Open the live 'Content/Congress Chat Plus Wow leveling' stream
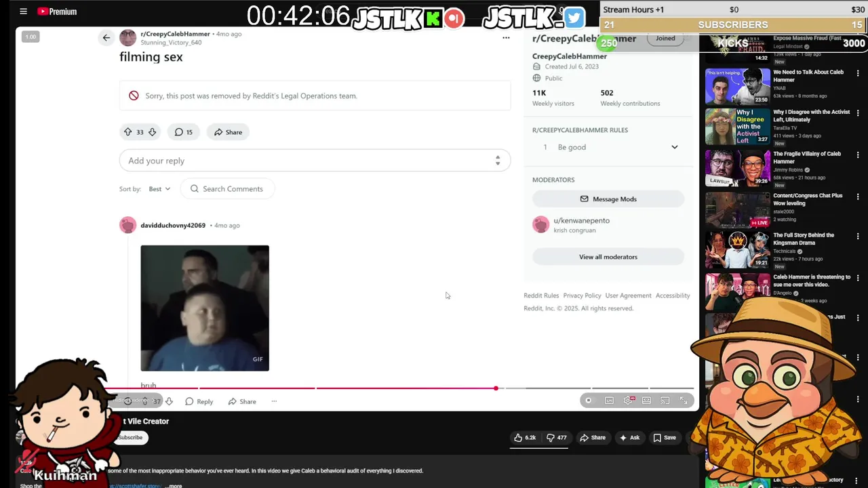 [x=737, y=209]
